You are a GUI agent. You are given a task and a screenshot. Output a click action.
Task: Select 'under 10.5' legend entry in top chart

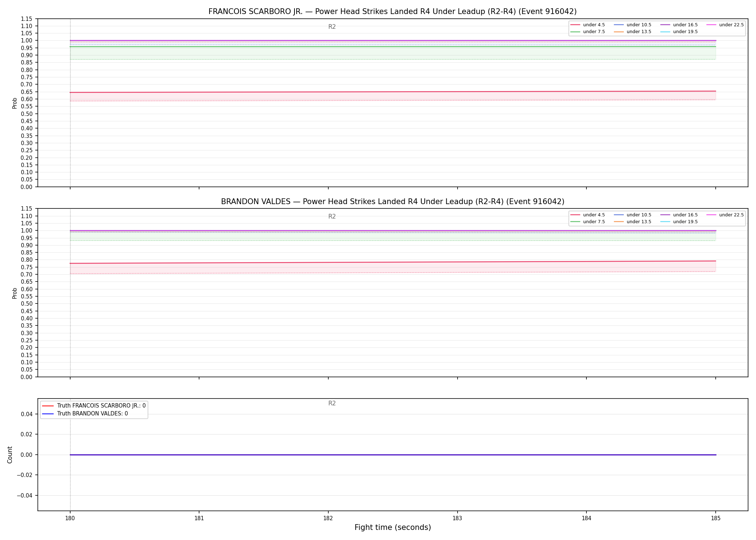633,25
